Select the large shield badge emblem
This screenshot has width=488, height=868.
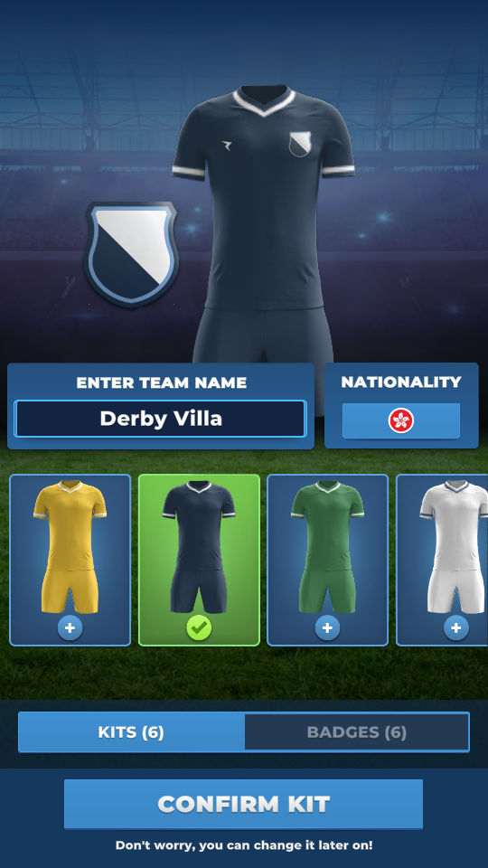coord(131,255)
